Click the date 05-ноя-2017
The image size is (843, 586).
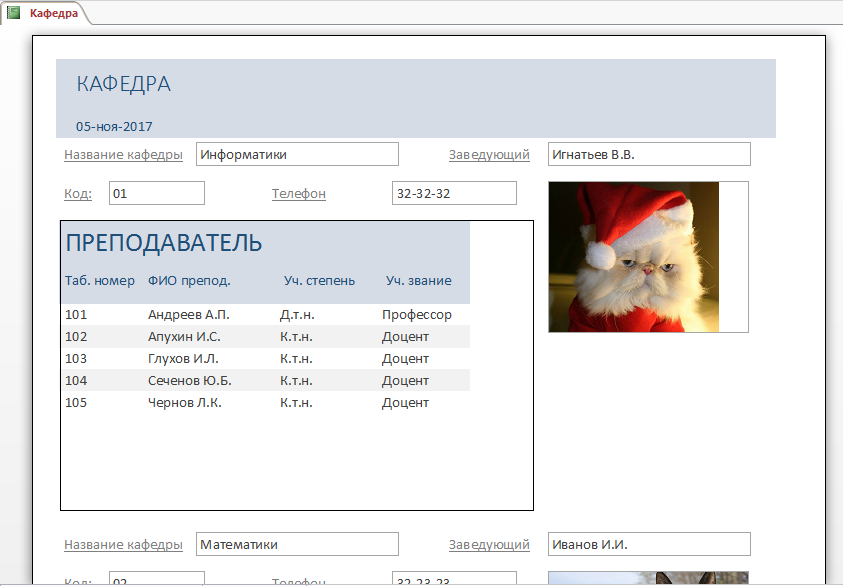click(114, 126)
